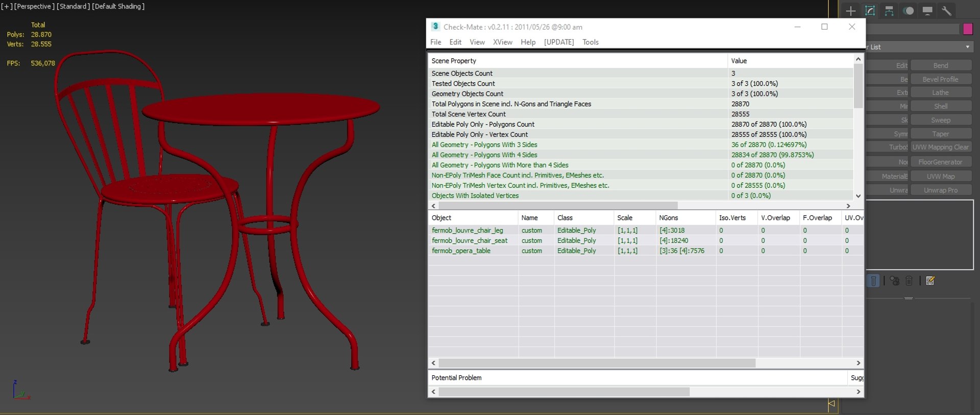The image size is (980, 415).
Task: Click the Iso.Verts column header
Action: (737, 217)
